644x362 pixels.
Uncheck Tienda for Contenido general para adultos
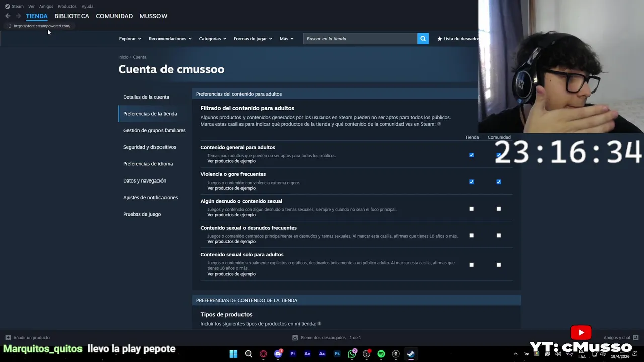[x=471, y=155]
